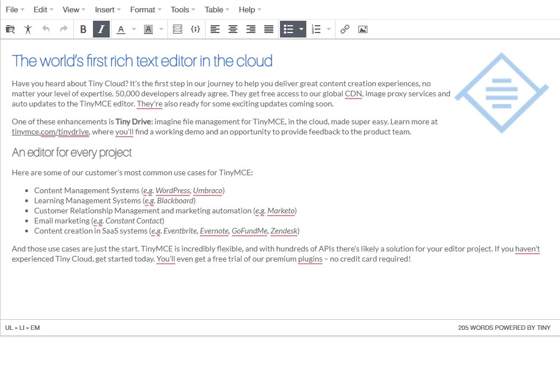Click the dotted-border block icon
Viewport: 560px width, 392px height.
[x=178, y=29]
